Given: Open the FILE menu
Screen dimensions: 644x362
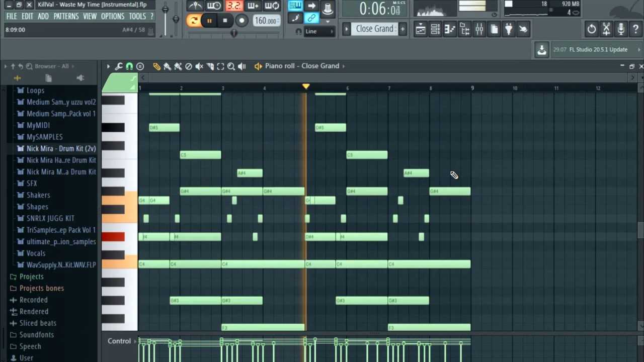Looking at the screenshot, I should coord(12,16).
